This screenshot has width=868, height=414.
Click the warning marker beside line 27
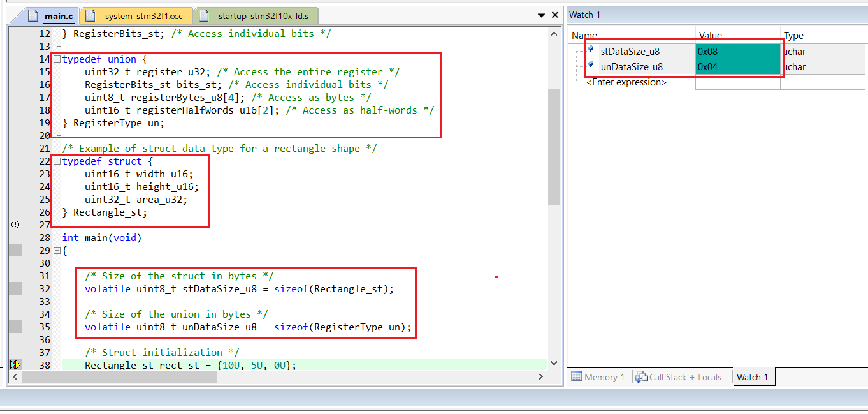[x=15, y=225]
